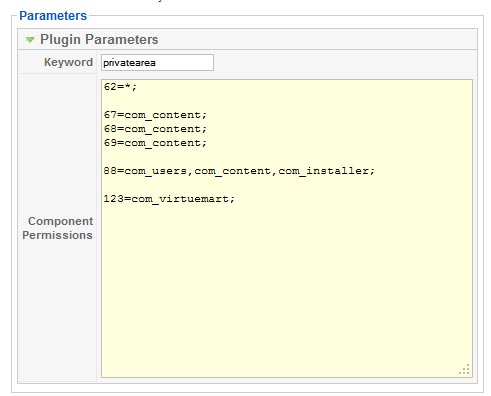Click the line '67=com_content;'
This screenshot has height=396, width=491.
coord(155,115)
